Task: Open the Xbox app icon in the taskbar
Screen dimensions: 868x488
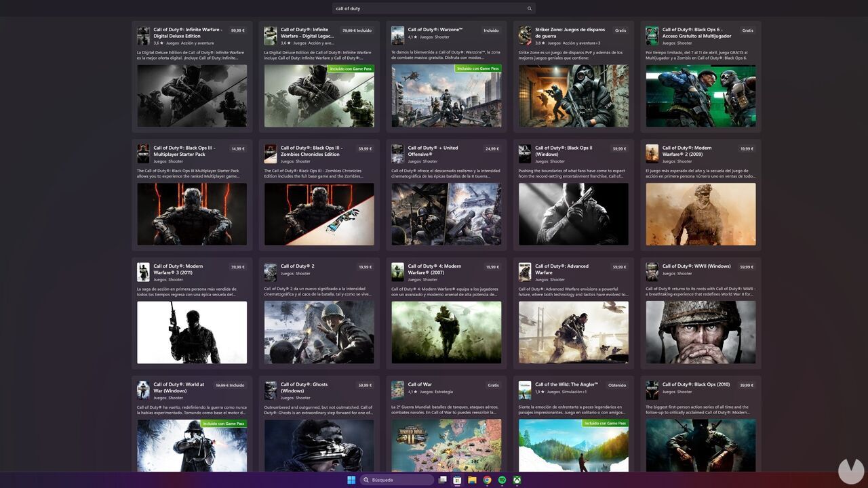Action: (x=517, y=480)
